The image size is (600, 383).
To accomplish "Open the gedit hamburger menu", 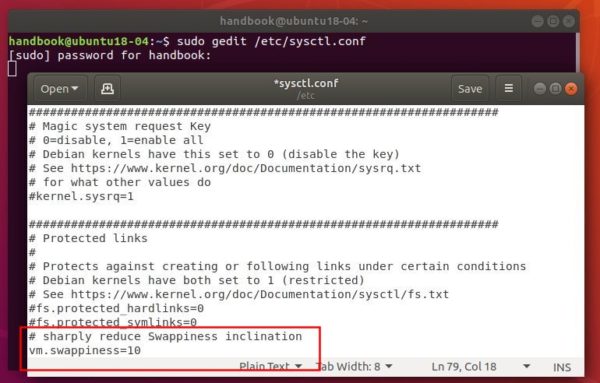I will [x=509, y=89].
